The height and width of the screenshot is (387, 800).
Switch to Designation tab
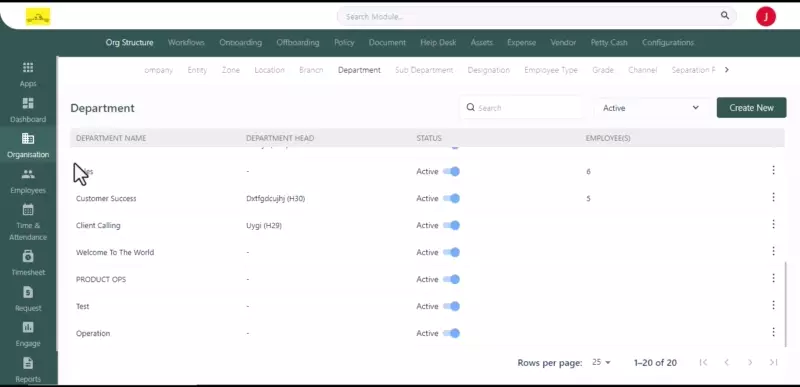[x=489, y=70]
